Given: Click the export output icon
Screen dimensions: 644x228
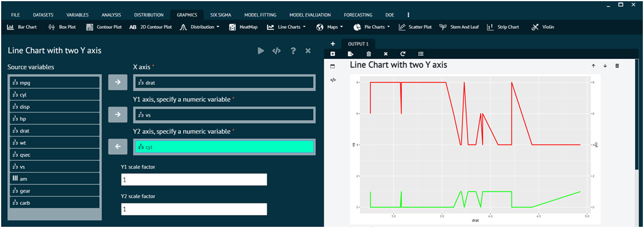Looking at the screenshot, I should [x=350, y=54].
